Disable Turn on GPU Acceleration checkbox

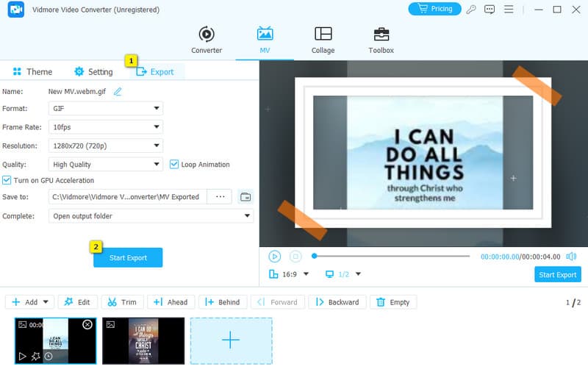[x=7, y=180]
